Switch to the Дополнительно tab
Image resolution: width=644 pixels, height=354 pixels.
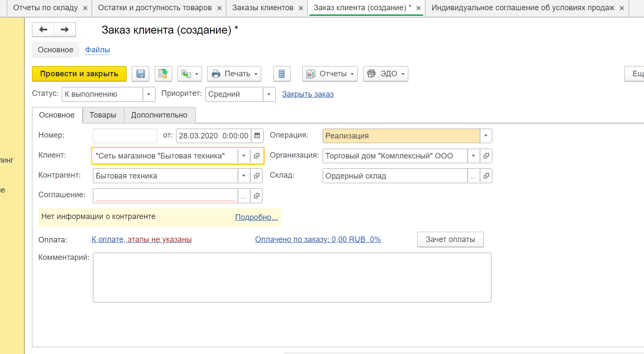(x=159, y=115)
